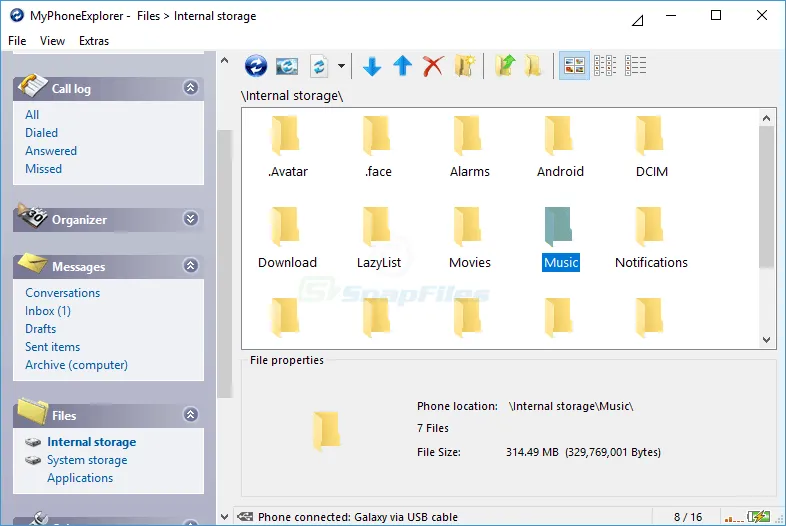Select the highlighted Music folder

(560, 238)
